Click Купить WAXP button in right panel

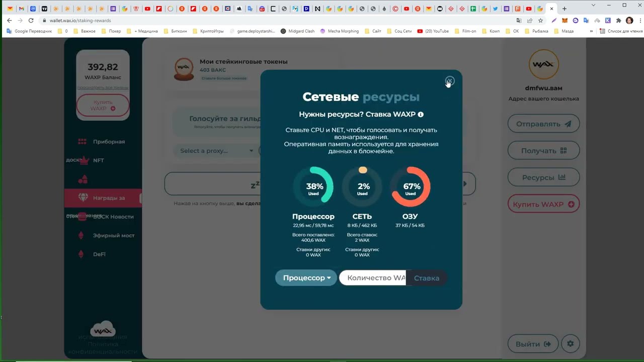(543, 204)
